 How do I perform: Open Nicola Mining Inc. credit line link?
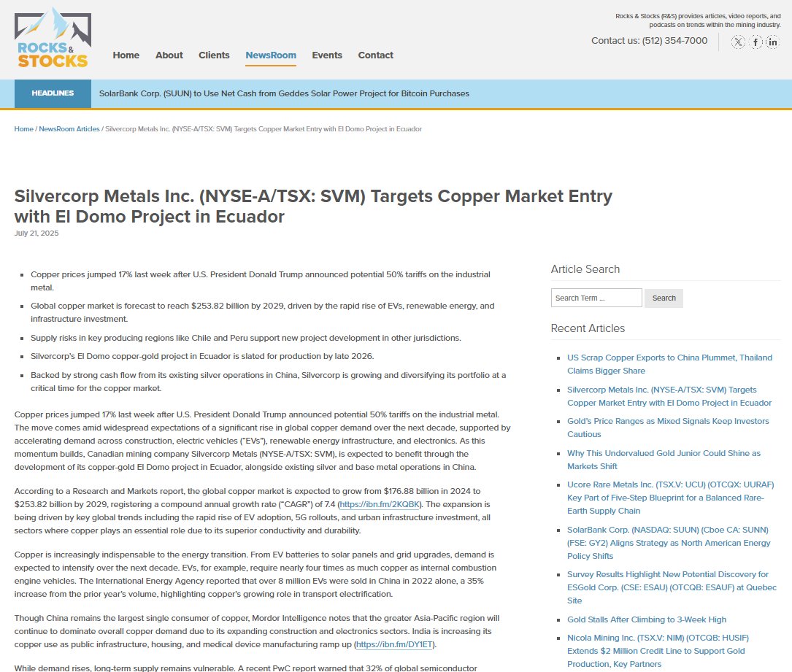(x=658, y=651)
